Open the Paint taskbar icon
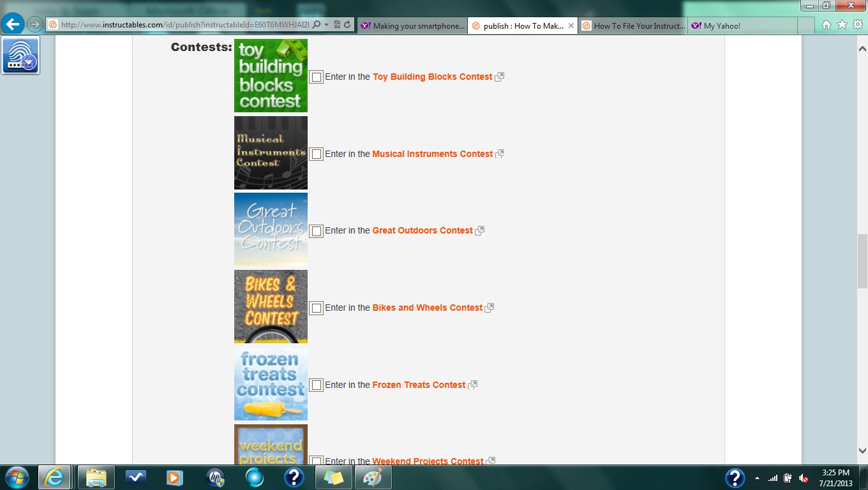This screenshot has width=868, height=490. pos(373,477)
